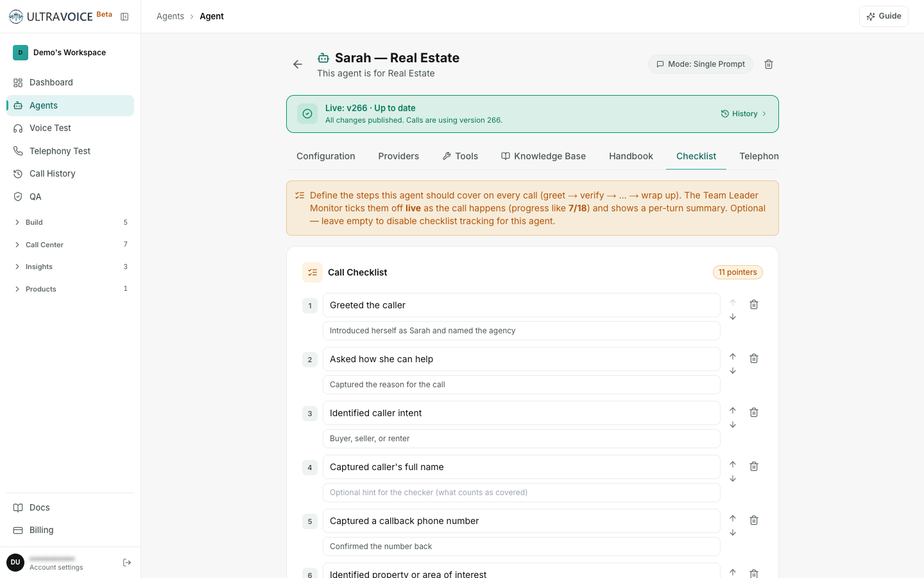Click the Call Checklist list icon
The width and height of the screenshot is (924, 578).
[x=312, y=272]
